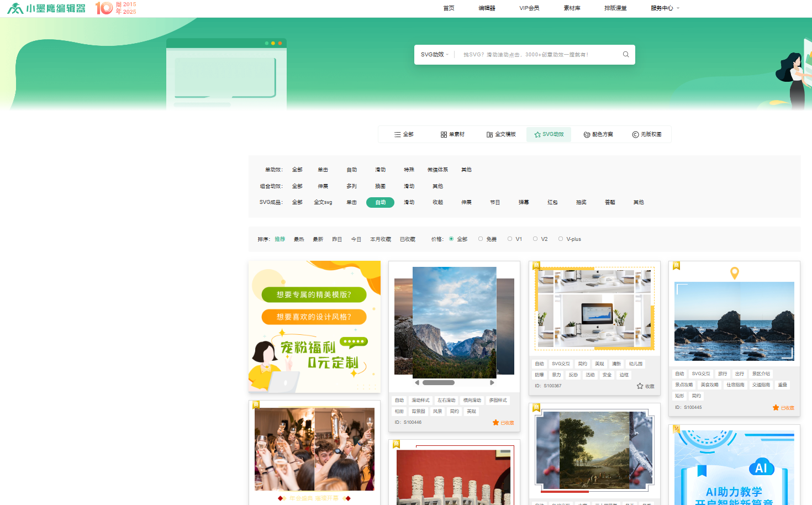
Task: Switch to the 配色方案 tab
Action: click(x=598, y=134)
